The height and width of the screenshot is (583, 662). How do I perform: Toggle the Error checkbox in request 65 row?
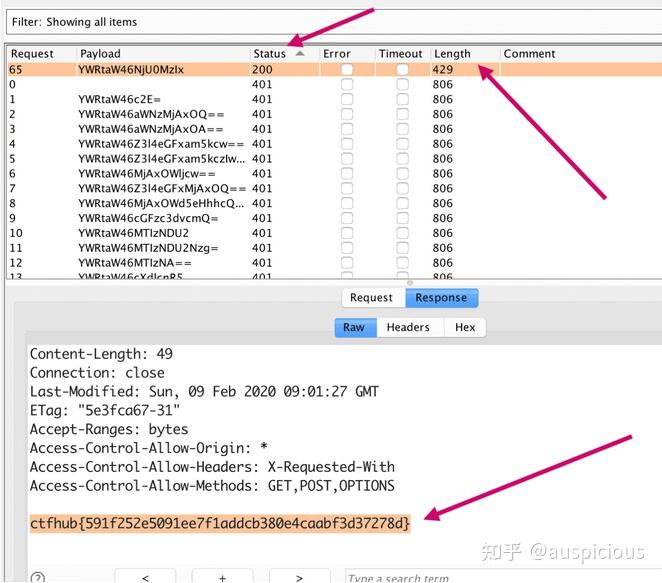(x=347, y=69)
